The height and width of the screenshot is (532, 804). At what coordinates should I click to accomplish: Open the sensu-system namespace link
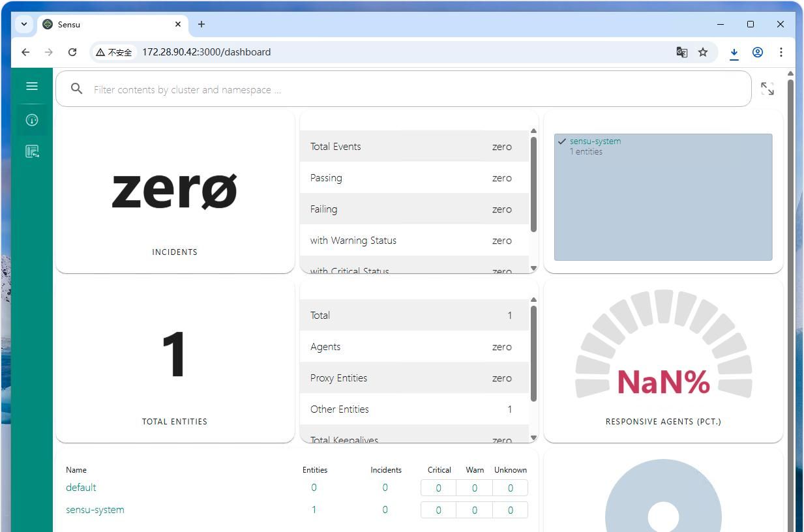[x=95, y=510]
